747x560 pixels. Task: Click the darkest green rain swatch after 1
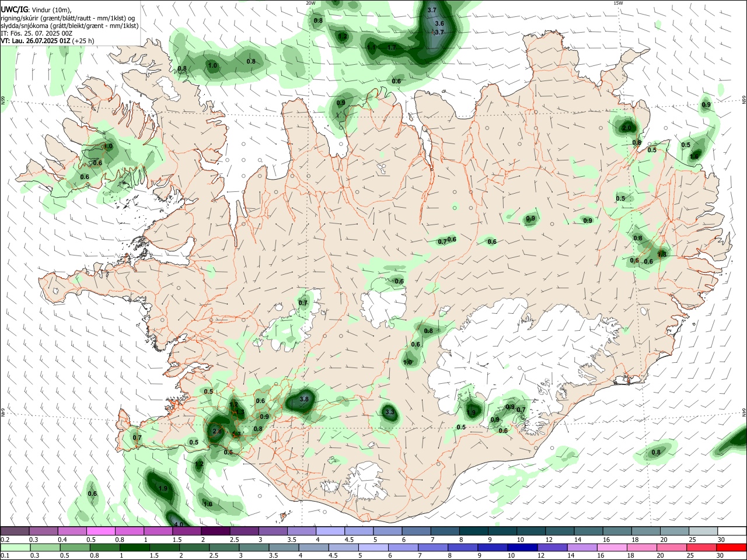(135, 547)
